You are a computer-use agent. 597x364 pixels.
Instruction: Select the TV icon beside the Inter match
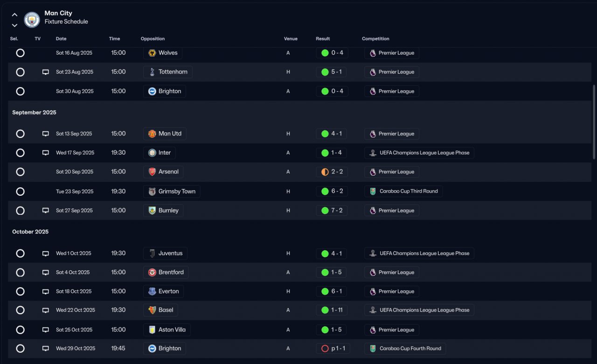pos(46,153)
